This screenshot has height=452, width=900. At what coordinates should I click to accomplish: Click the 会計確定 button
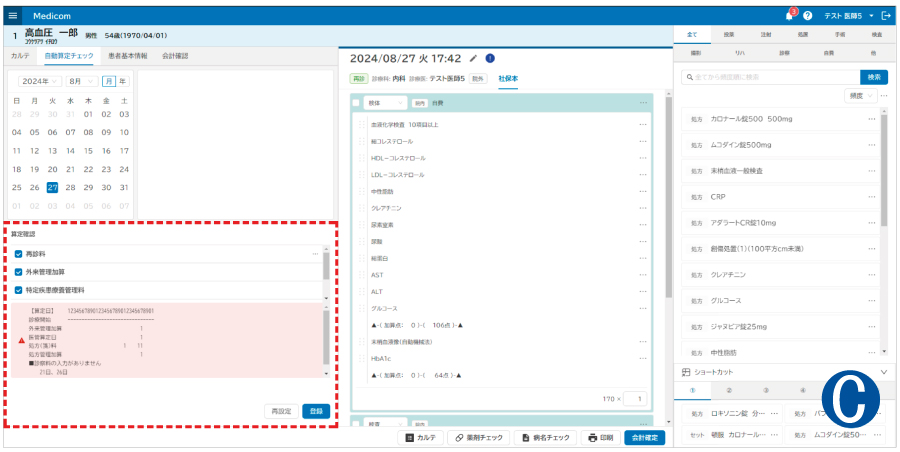(x=643, y=438)
